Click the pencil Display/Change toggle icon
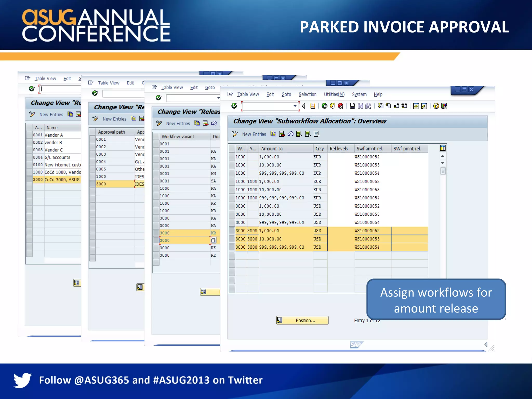The image size is (532, 399). [235, 134]
